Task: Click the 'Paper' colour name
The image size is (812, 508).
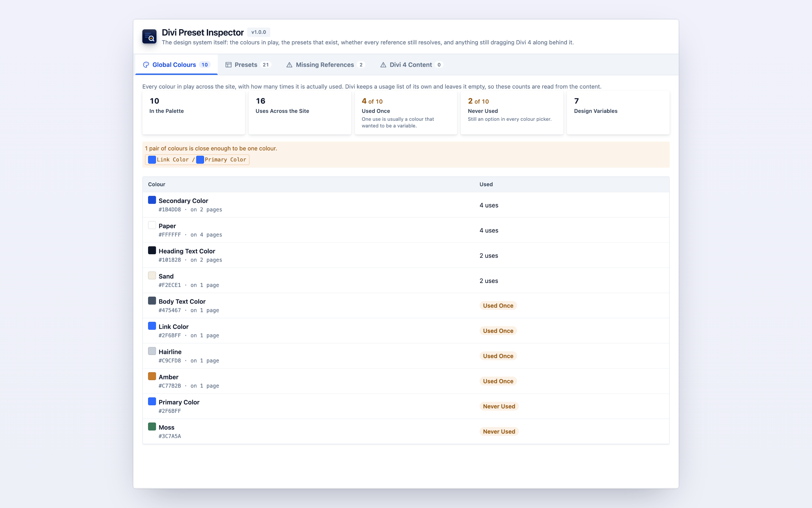Action: coord(167,226)
